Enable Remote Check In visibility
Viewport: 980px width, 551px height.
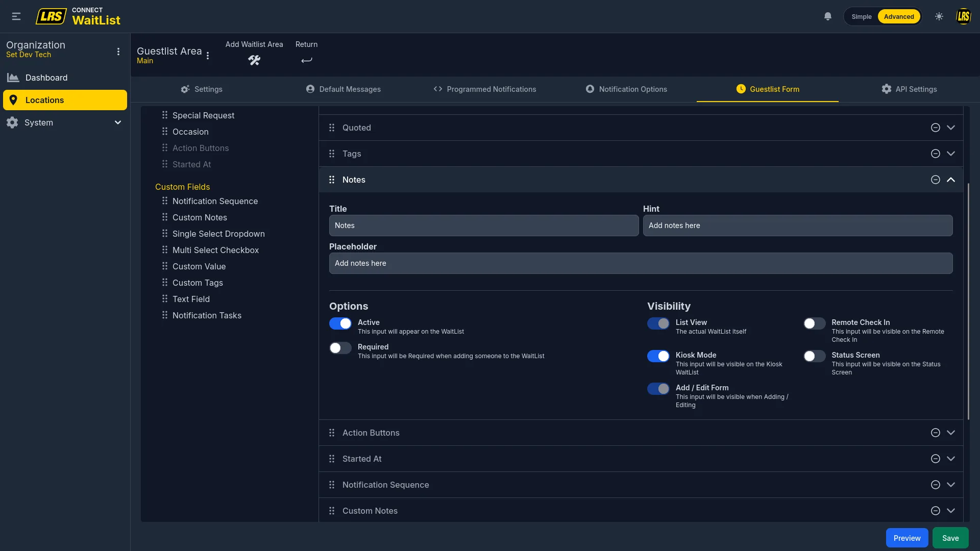(815, 323)
